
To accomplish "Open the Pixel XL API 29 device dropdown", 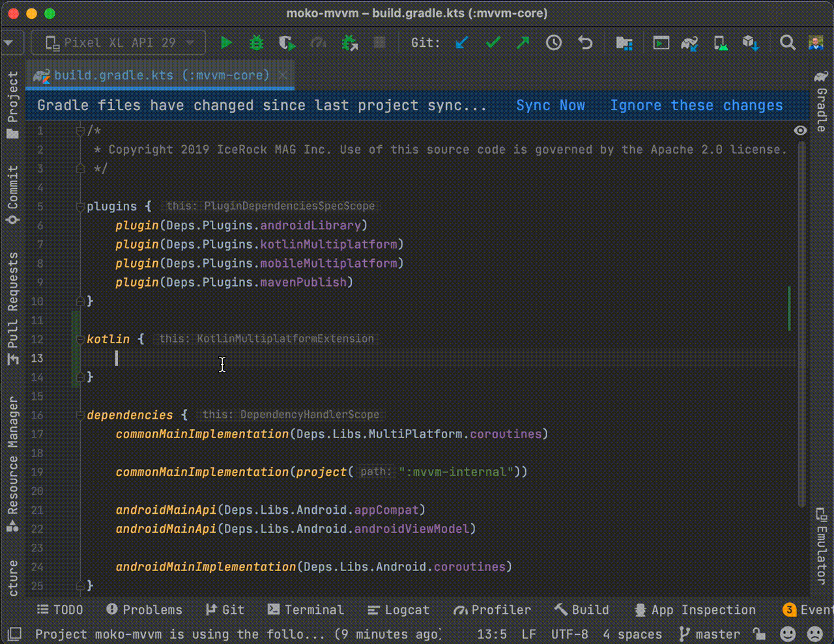I will coord(119,43).
